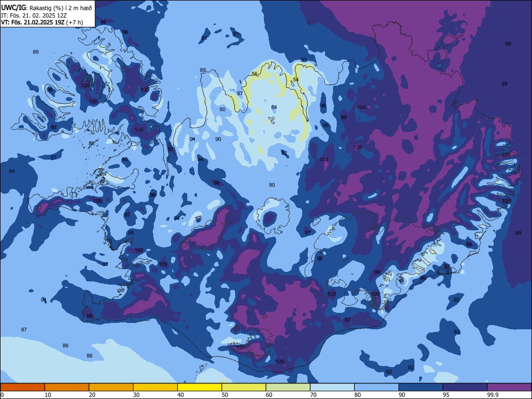
Task: Click the 'IT: Fös. 21. 02. 2025 12Z' line
Action: pos(34,15)
